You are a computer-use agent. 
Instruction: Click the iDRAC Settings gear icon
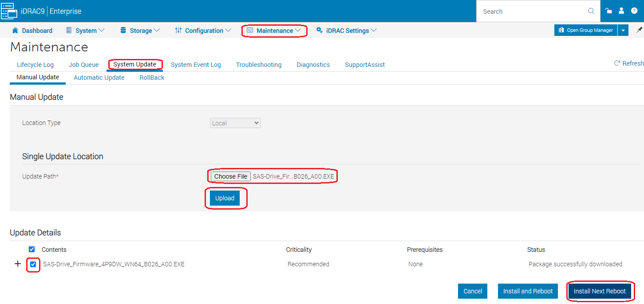coord(319,30)
